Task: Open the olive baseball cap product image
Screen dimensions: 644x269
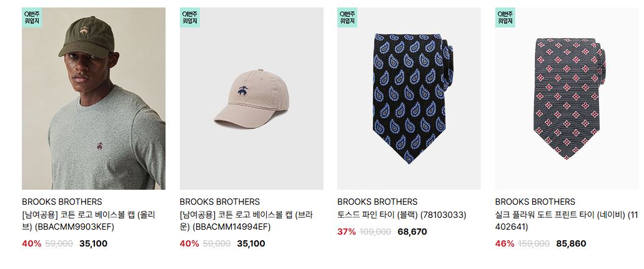Action: pos(94,99)
